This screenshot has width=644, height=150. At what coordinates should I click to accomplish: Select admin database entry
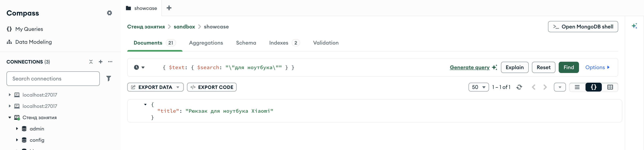click(x=37, y=129)
